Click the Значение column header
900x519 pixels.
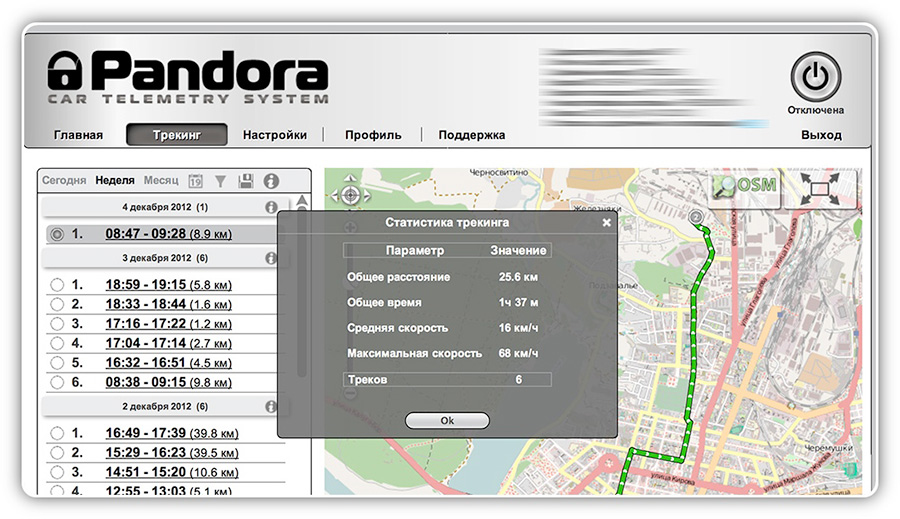518,250
